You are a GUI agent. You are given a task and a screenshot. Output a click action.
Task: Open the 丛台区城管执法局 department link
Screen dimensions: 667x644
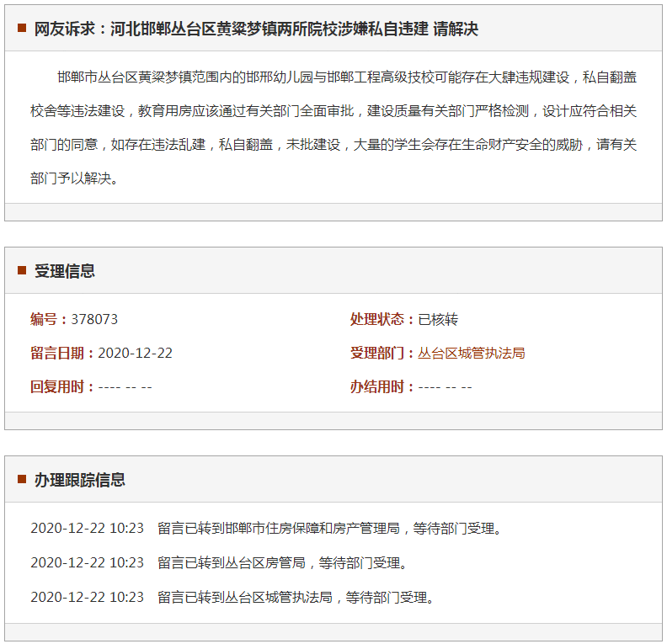(471, 354)
